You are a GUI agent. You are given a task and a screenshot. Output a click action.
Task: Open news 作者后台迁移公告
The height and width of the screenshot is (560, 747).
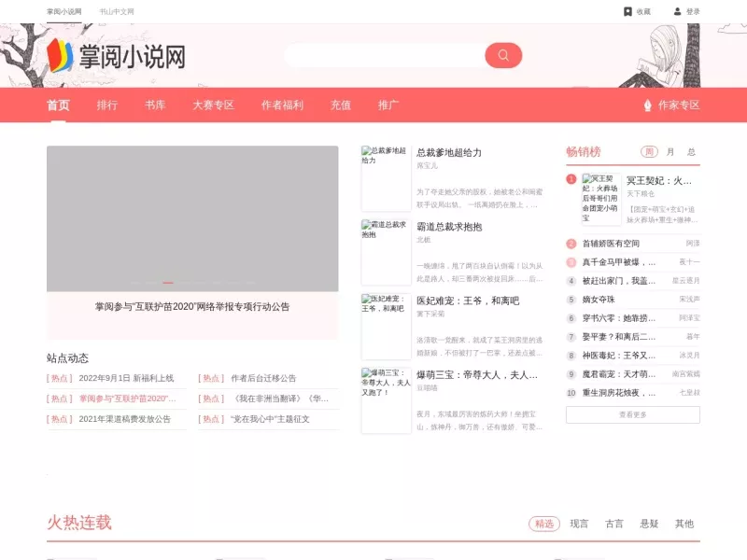click(x=263, y=378)
